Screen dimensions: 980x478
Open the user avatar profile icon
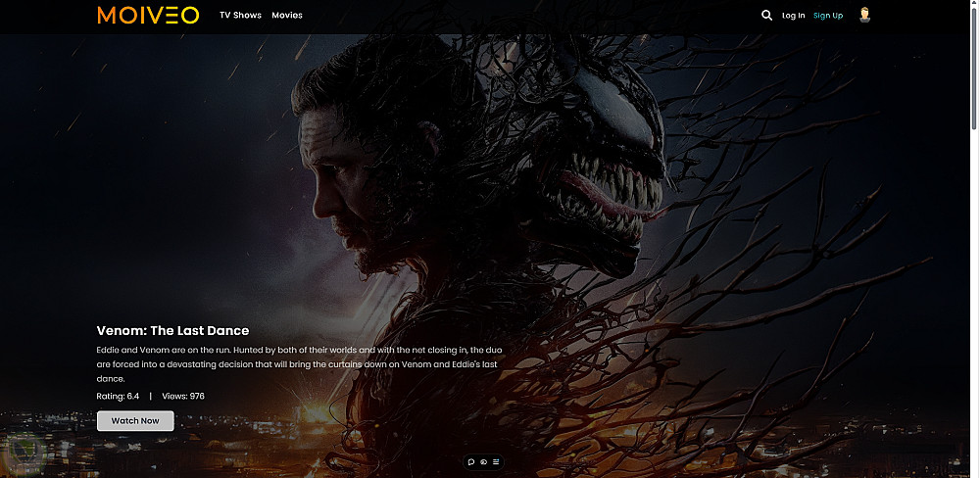click(x=864, y=15)
